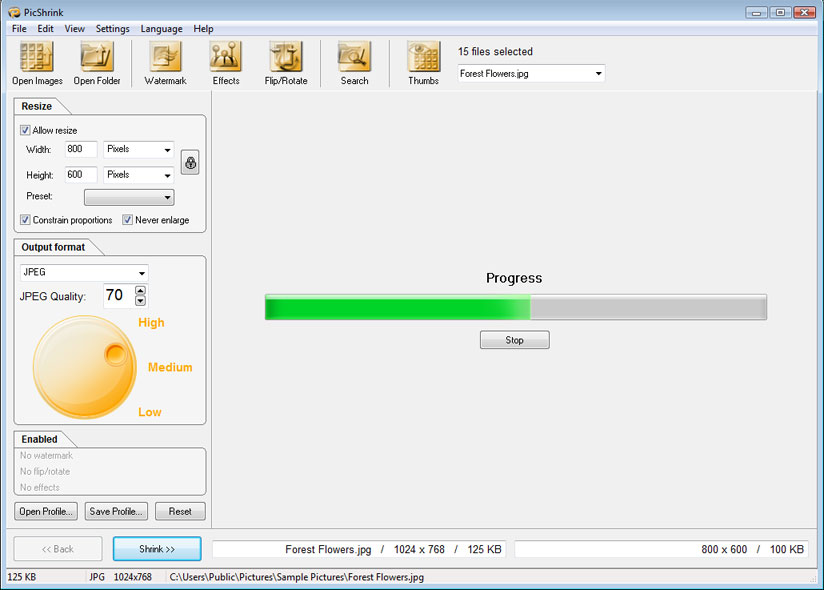Click the Shrink >> button
Screen dimensions: 824x590
[157, 549]
